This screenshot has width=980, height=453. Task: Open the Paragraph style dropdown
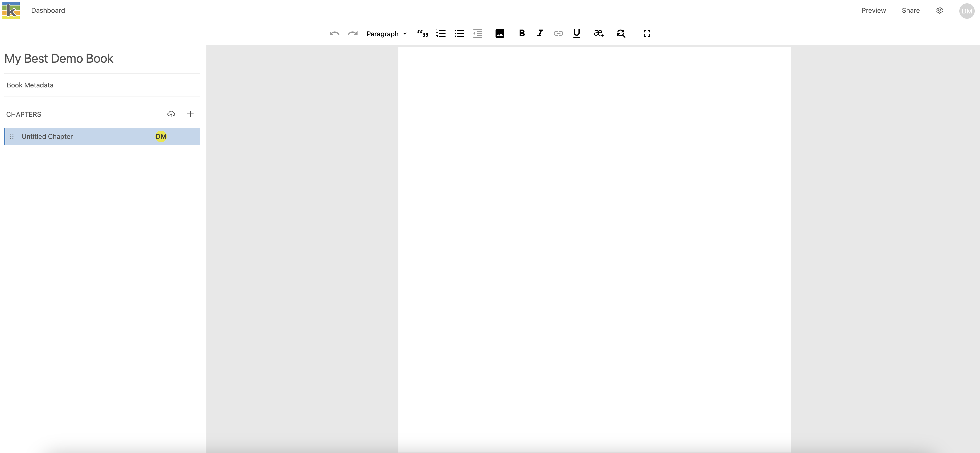point(387,33)
